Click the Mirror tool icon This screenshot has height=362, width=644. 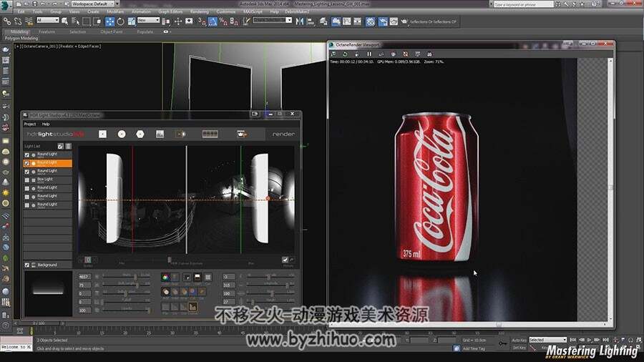coord(300,21)
